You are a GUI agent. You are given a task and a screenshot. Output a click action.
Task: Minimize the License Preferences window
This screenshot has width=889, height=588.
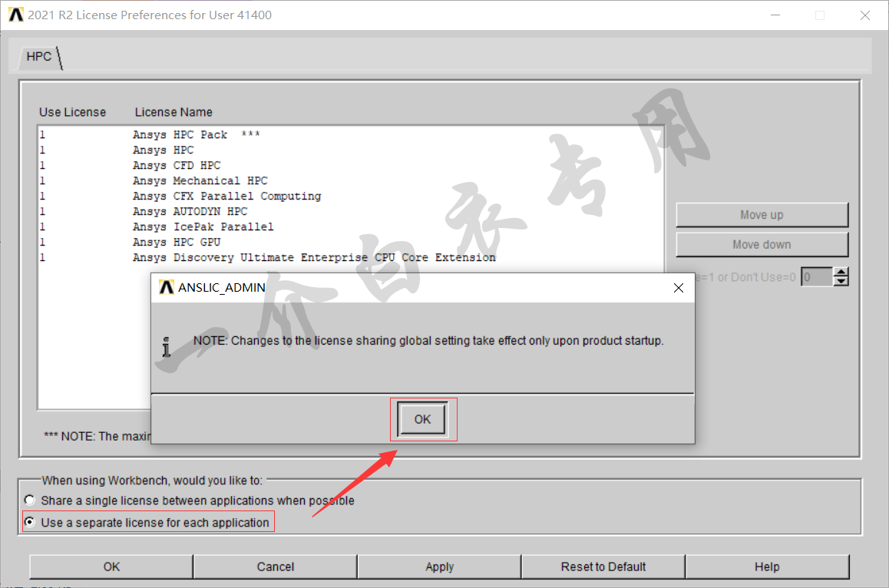click(775, 15)
